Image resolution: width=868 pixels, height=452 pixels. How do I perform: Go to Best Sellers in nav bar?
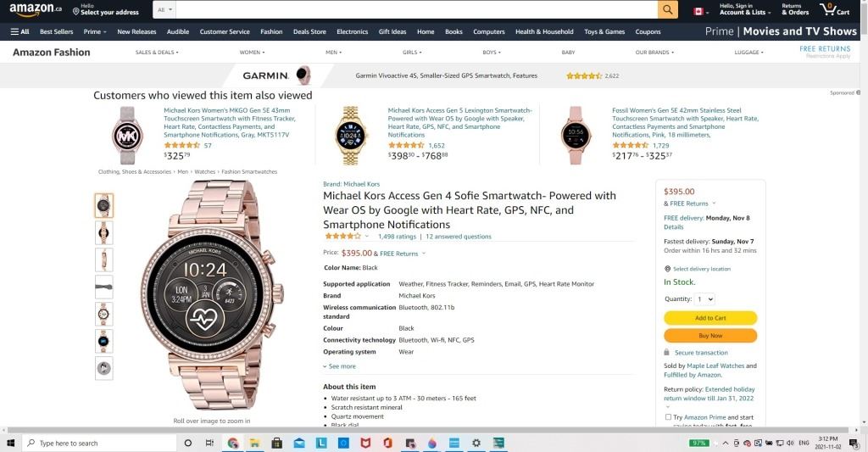(57, 31)
